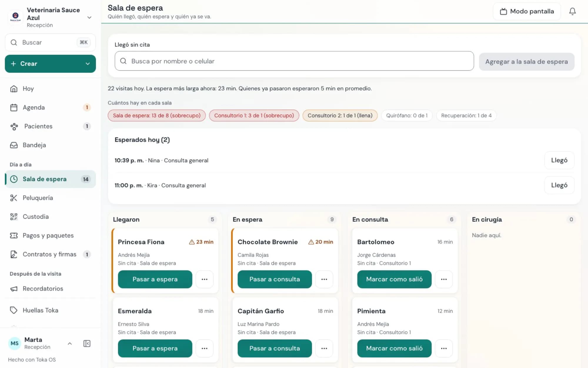Open more options for Pimienta

[x=444, y=348]
